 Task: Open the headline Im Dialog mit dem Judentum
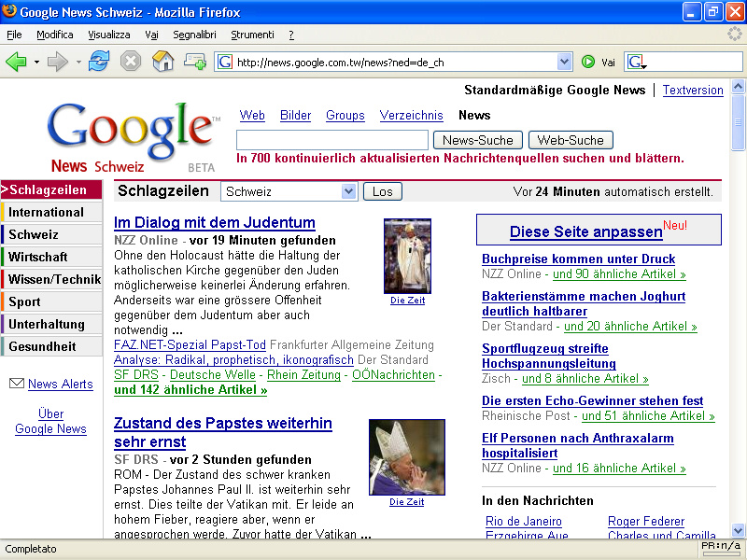coord(215,222)
